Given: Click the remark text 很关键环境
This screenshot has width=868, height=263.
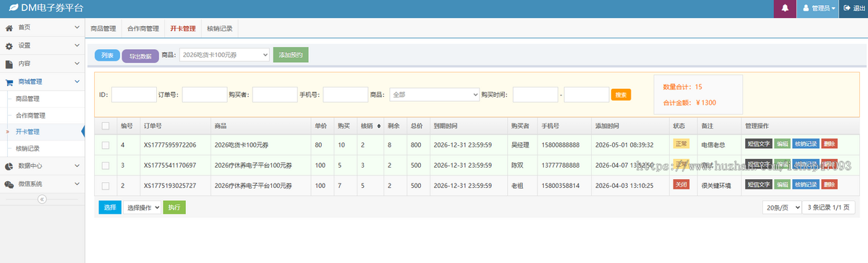Looking at the screenshot, I should pyautogui.click(x=716, y=185).
